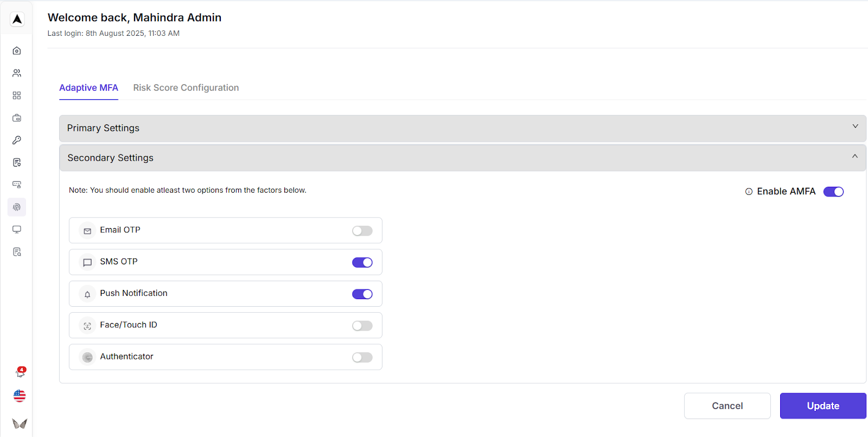The width and height of the screenshot is (868, 437).
Task: Disable the SMS OTP toggle
Action: 362,262
